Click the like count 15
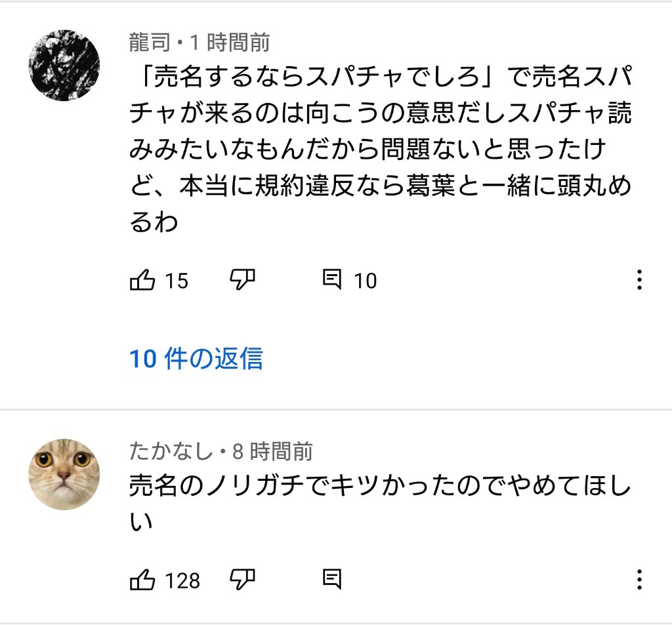Screen dimensions: 672x627 (x=176, y=281)
